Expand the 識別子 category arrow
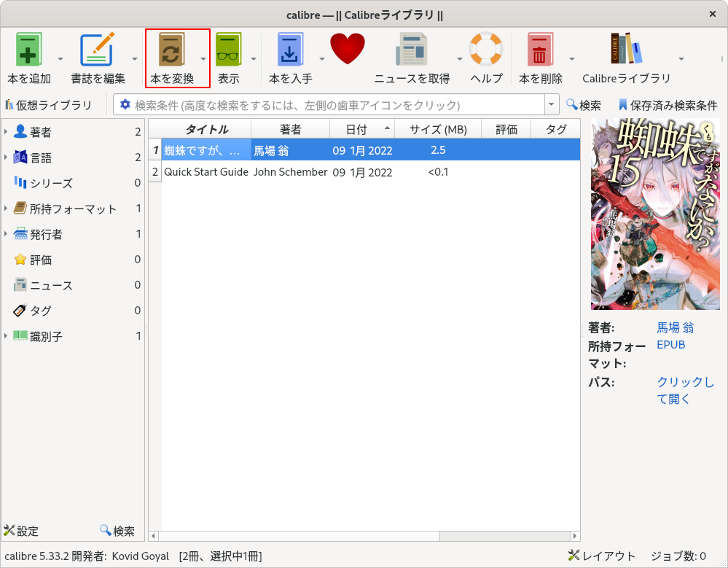This screenshot has height=568, width=728. 6,335
